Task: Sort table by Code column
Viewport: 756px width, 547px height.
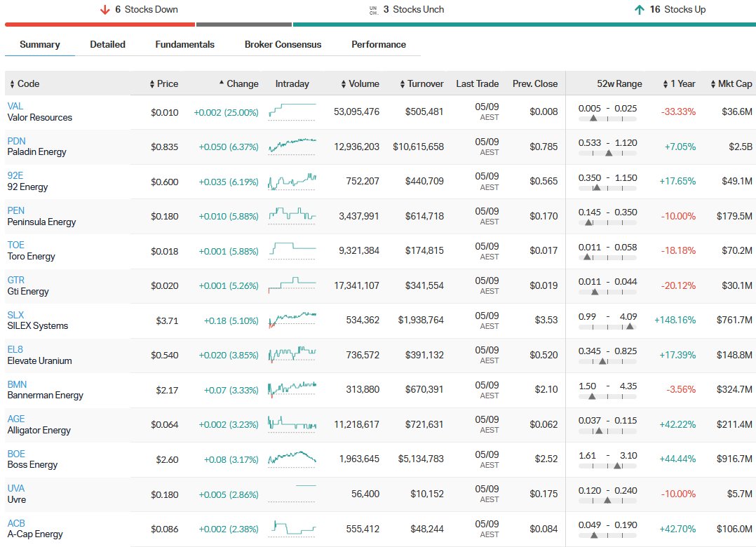Action: 25,84
